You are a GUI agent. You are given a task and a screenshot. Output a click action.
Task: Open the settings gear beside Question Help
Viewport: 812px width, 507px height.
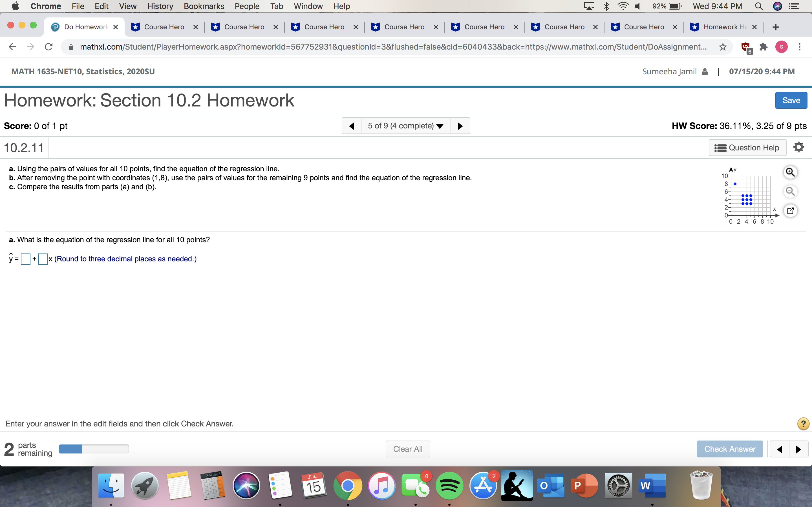pos(798,147)
